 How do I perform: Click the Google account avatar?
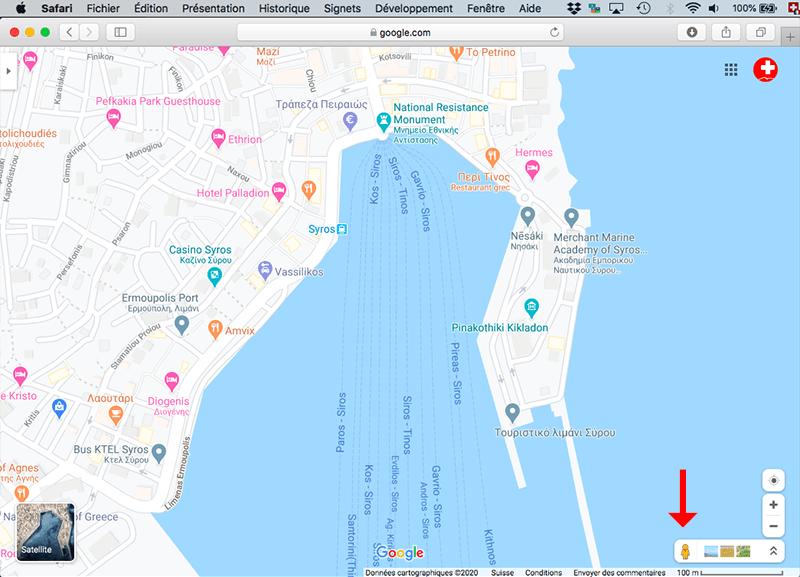click(x=765, y=69)
